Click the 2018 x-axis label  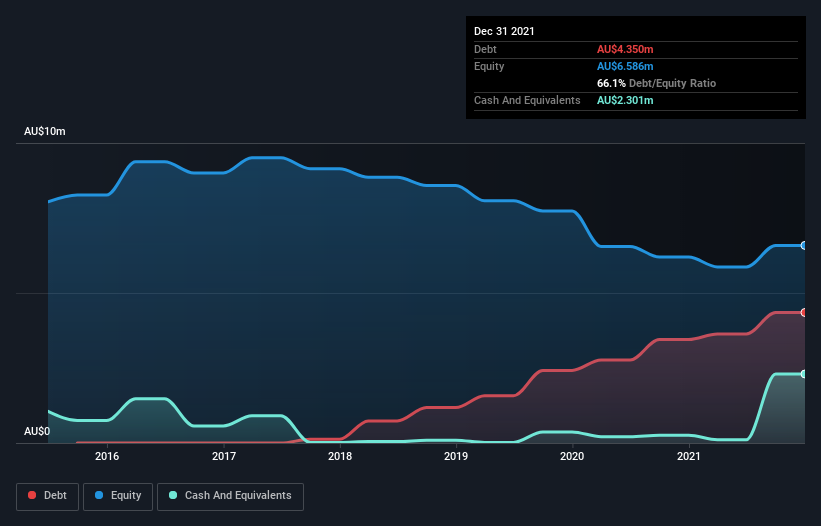(340, 456)
